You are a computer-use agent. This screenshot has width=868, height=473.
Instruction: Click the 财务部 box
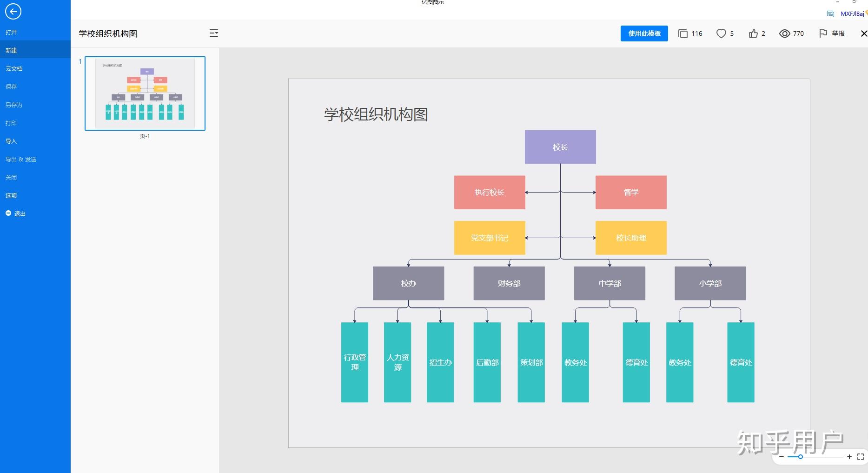tap(509, 283)
